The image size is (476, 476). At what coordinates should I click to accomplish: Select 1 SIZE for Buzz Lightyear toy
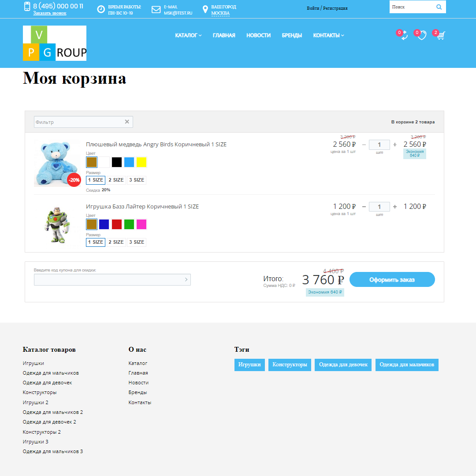[96, 242]
